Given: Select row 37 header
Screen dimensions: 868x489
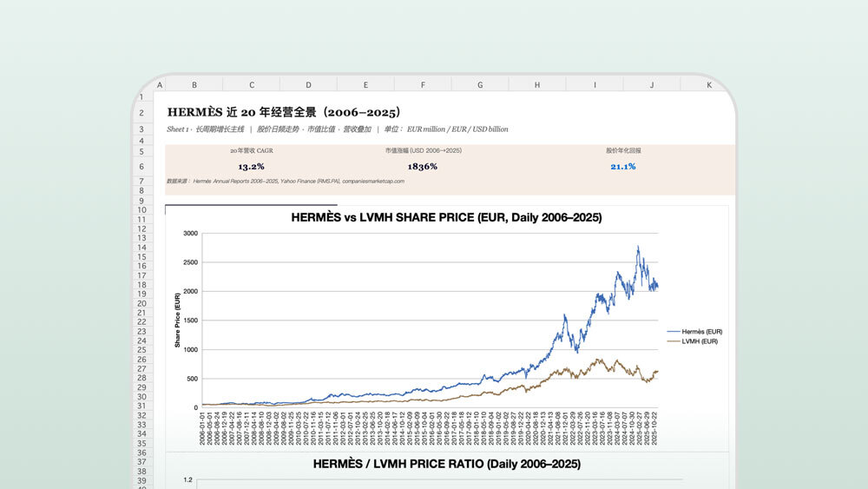Looking at the screenshot, I should (x=141, y=462).
